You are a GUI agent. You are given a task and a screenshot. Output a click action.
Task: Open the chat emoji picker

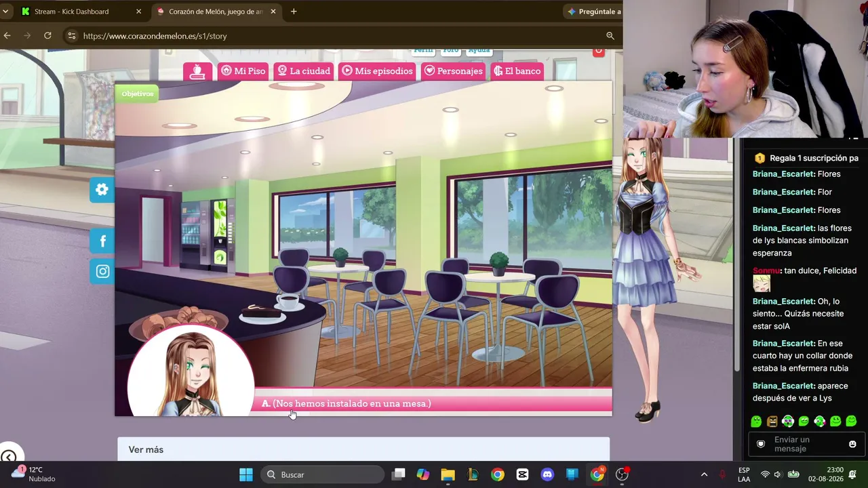coord(852,445)
